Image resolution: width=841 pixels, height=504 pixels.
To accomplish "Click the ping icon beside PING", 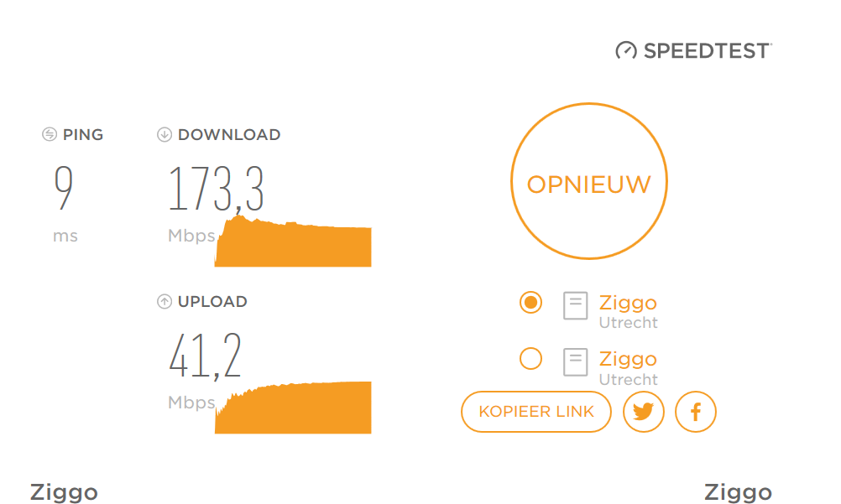I will coord(50,134).
